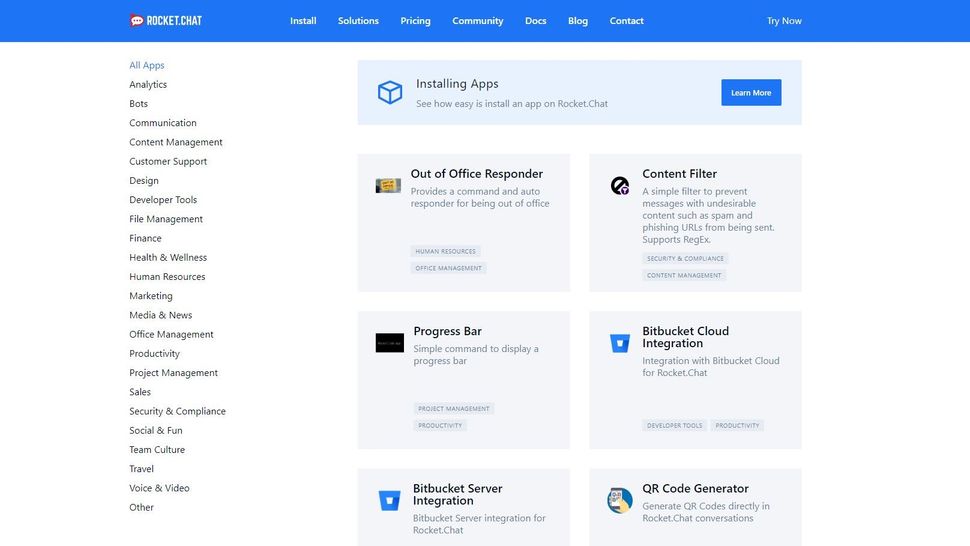Select the Project Management sidebar category
This screenshot has width=970, height=546.
point(173,372)
